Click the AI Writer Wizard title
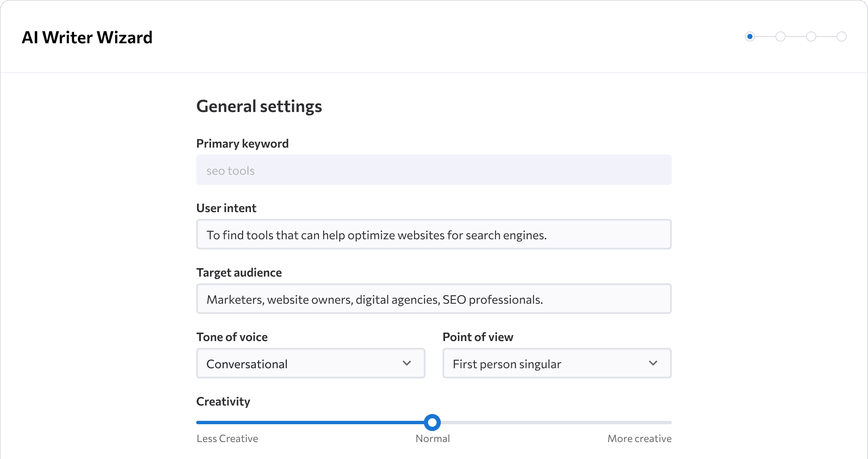 pos(87,37)
